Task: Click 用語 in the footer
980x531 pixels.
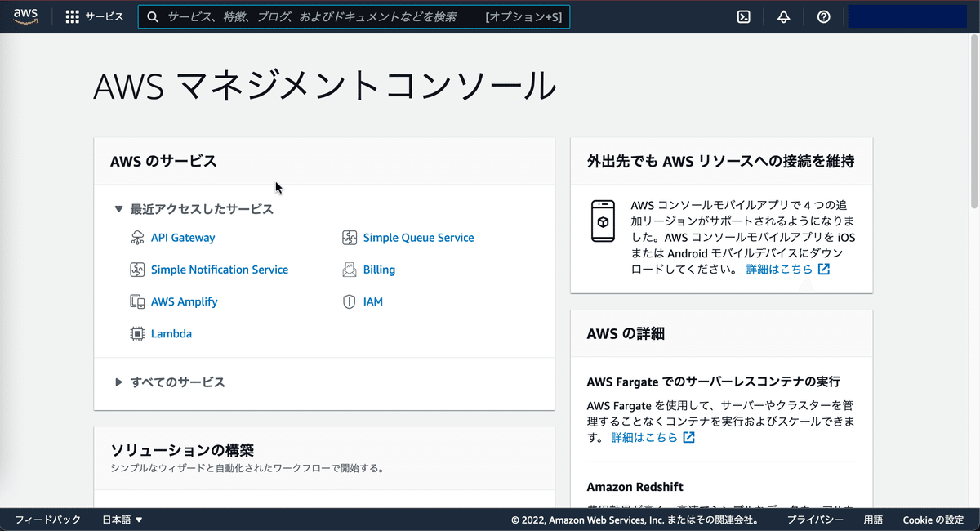Action: tap(873, 520)
